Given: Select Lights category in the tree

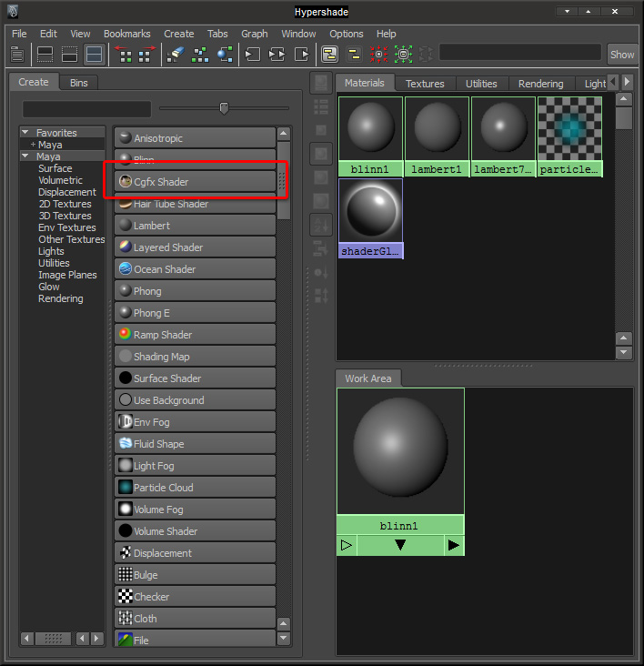Looking at the screenshot, I should click(x=51, y=251).
